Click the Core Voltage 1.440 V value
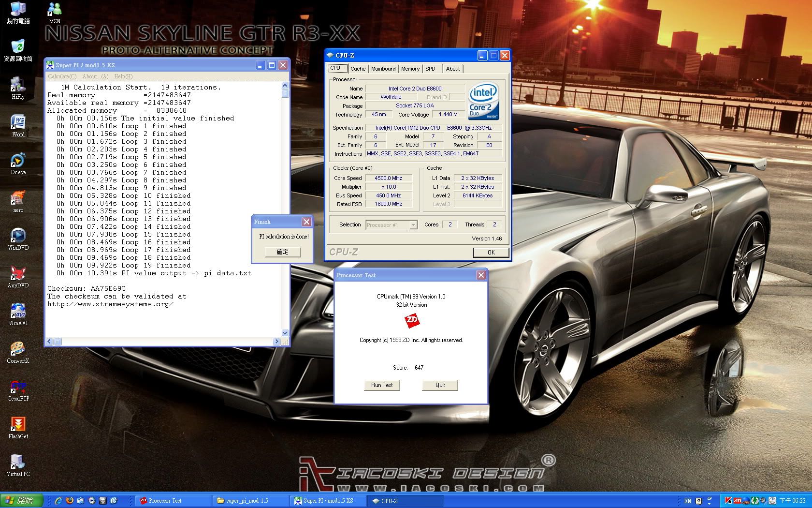The height and width of the screenshot is (508, 812). 448,114
